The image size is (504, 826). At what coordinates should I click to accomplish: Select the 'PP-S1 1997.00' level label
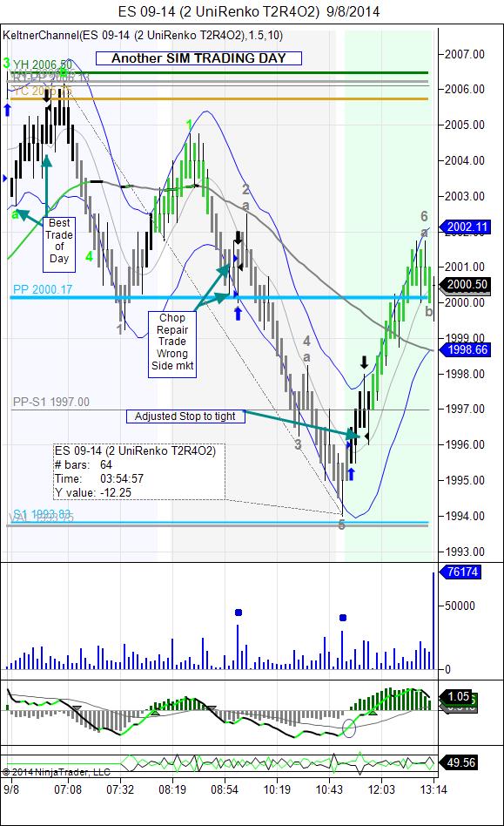[51, 402]
